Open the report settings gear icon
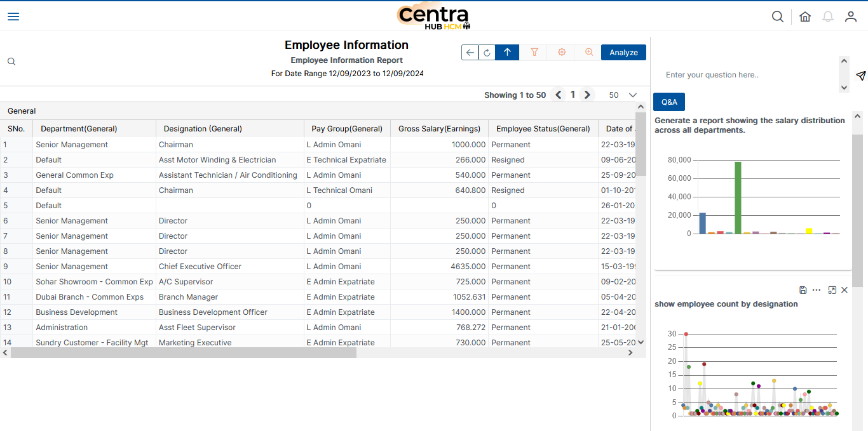Screen dimensions: 868x431 coord(562,53)
